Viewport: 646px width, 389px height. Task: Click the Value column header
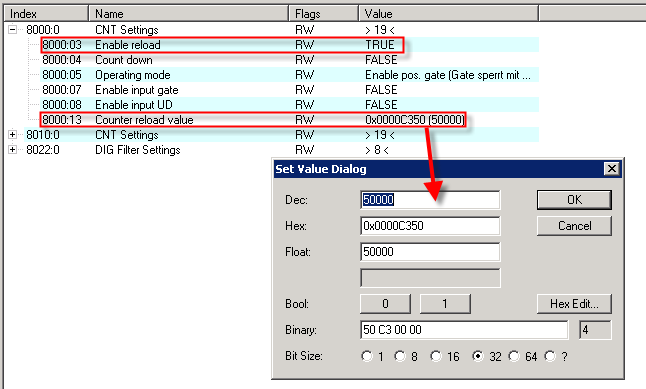pyautogui.click(x=448, y=14)
